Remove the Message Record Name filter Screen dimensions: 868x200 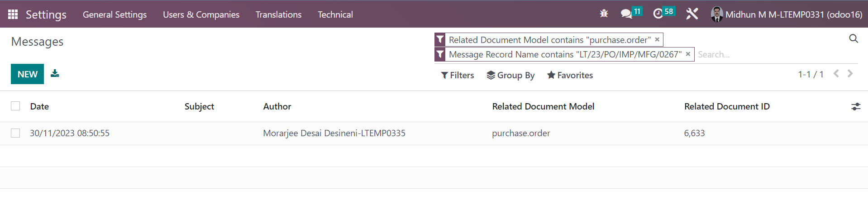688,54
